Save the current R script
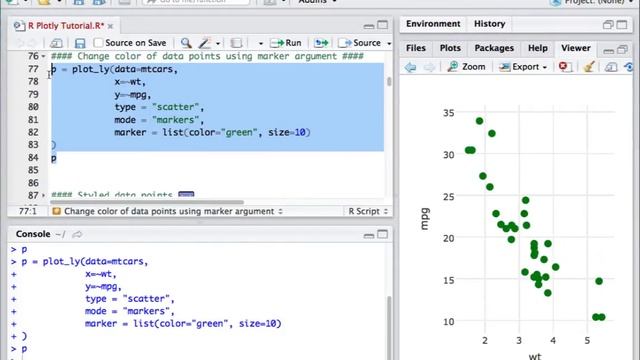The width and height of the screenshot is (640, 360). pos(80,43)
